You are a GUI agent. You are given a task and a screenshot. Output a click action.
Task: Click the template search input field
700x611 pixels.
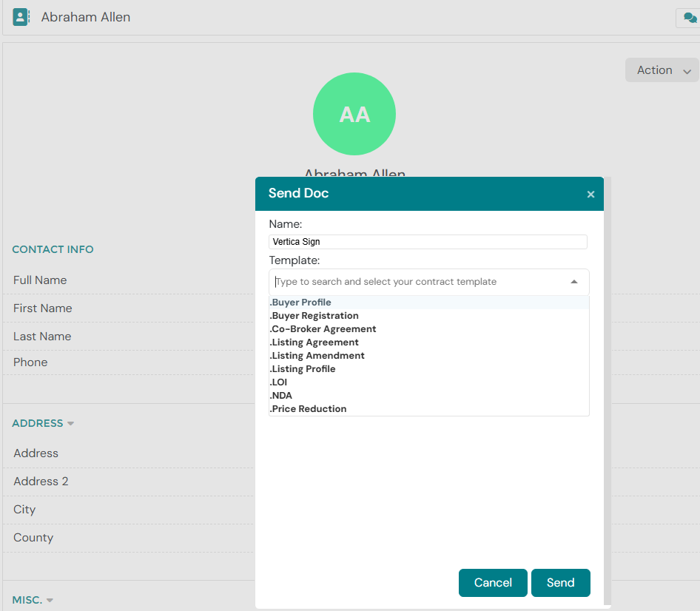pos(420,282)
